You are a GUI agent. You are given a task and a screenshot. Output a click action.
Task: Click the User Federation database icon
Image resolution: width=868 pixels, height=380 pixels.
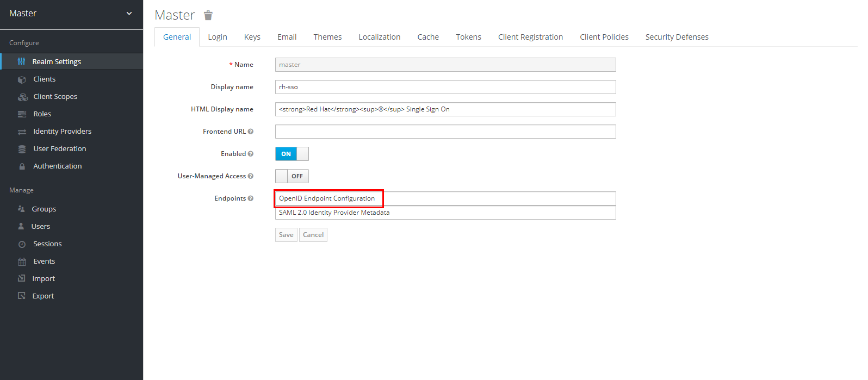(22, 149)
